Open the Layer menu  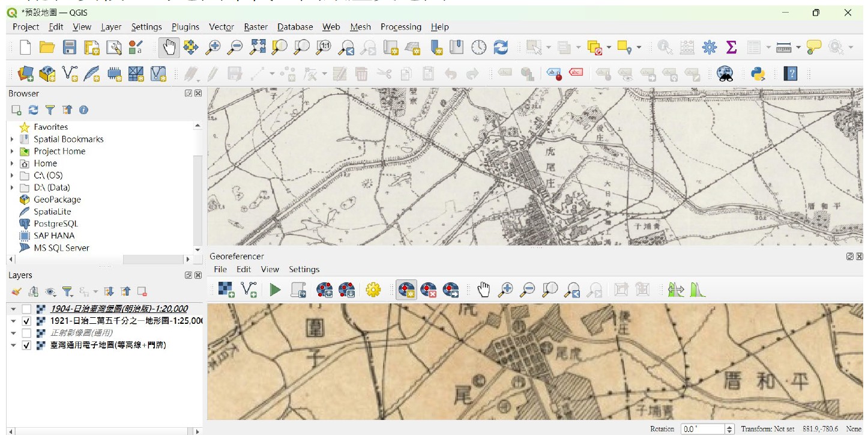click(x=111, y=26)
